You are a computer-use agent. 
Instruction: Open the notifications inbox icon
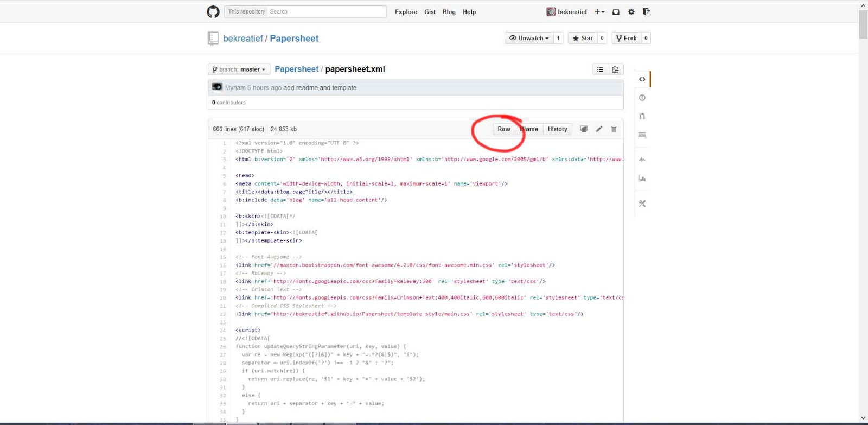616,11
